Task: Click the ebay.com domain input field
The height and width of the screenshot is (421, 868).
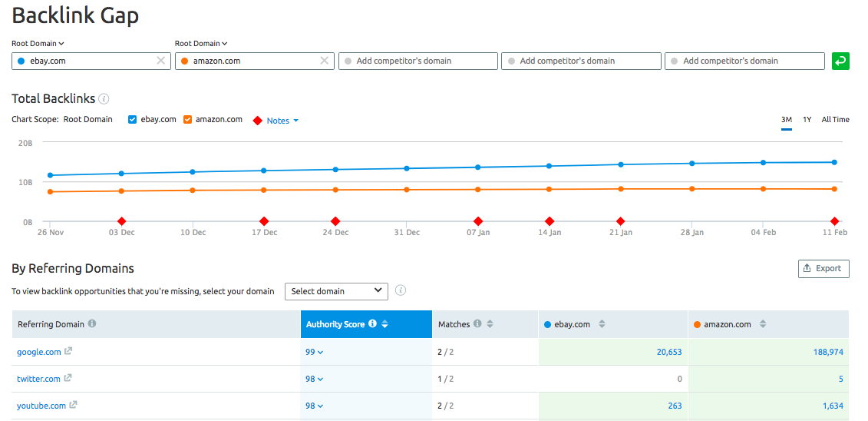Action: [91, 61]
